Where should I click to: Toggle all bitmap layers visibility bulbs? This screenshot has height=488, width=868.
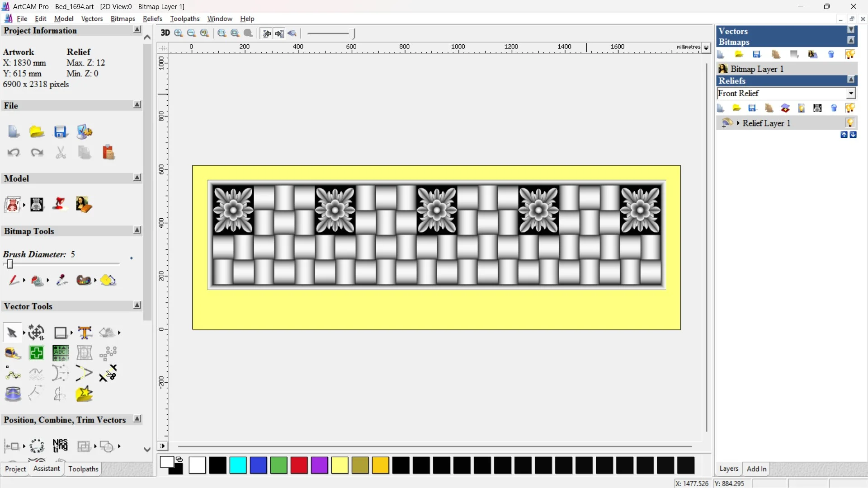[850, 55]
